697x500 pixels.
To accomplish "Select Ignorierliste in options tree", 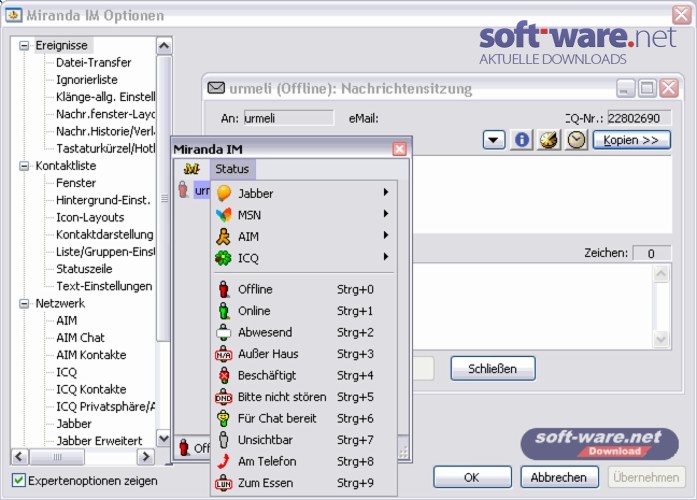I will pyautogui.click(x=87, y=80).
